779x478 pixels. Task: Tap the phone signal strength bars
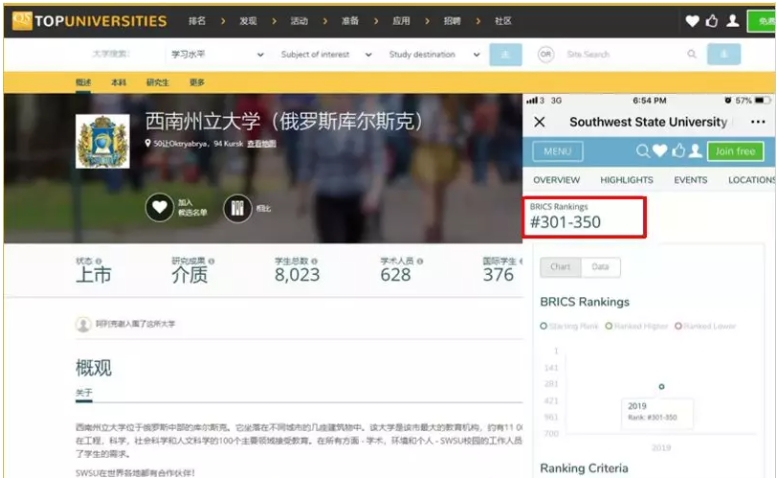(532, 100)
